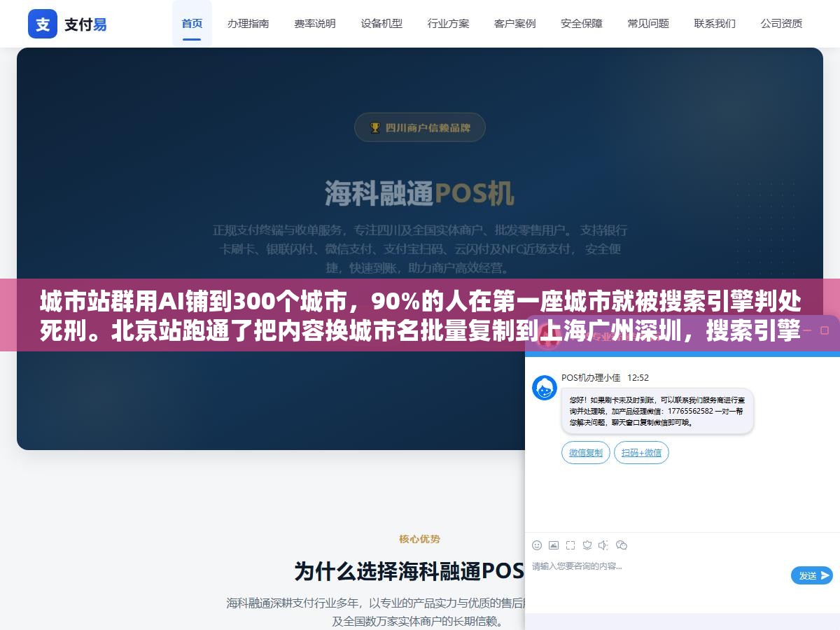Click the paragraph starting 海科融通深耕支付行业多年
The width and height of the screenshot is (840, 630).
[x=376, y=611]
